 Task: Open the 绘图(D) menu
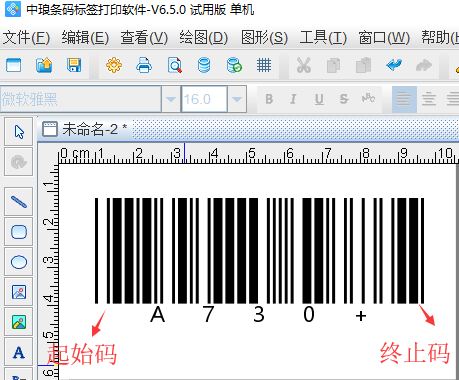[203, 37]
